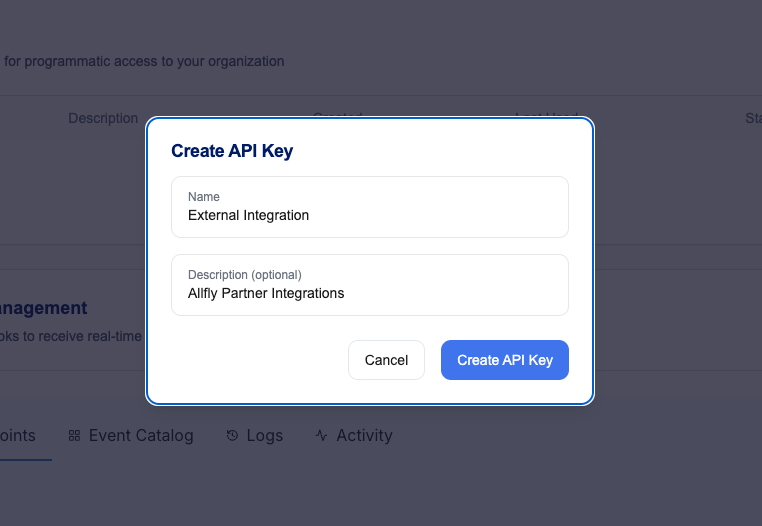Click the Create API Key dialog title
This screenshot has width=762, height=526.
pos(232,151)
